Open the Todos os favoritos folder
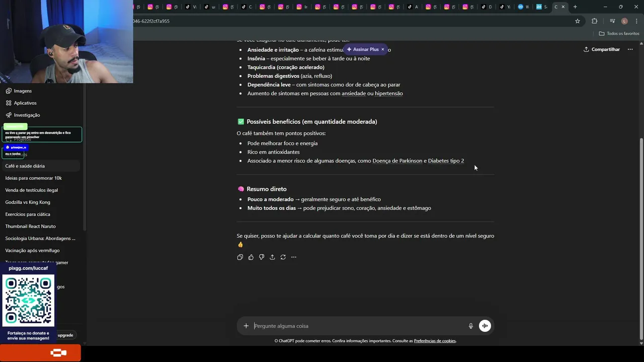This screenshot has width=644, height=362. pos(619,33)
